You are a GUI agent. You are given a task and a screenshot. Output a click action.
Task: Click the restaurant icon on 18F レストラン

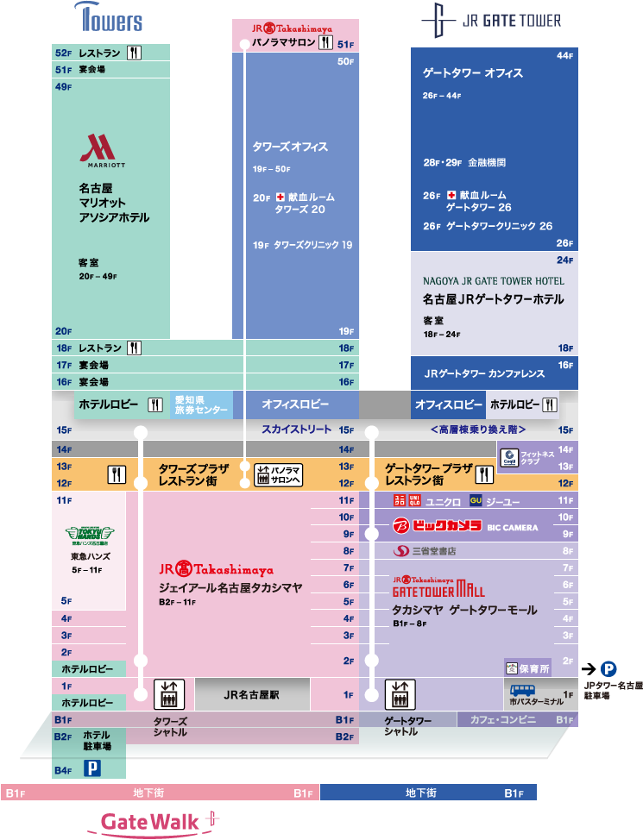(134, 348)
